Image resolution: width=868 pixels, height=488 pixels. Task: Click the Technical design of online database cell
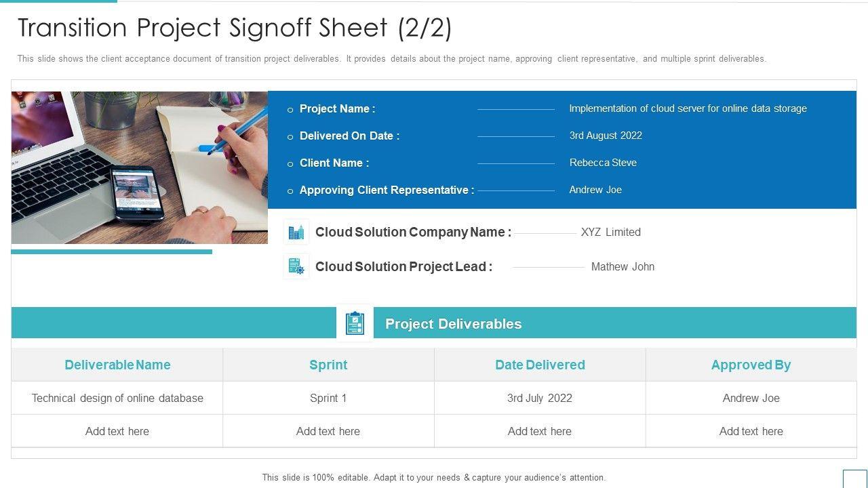pyautogui.click(x=117, y=398)
